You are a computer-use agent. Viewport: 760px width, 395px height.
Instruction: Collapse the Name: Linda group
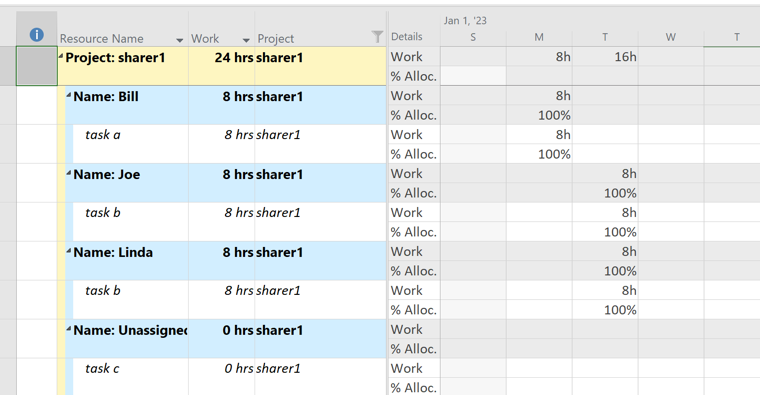point(69,251)
